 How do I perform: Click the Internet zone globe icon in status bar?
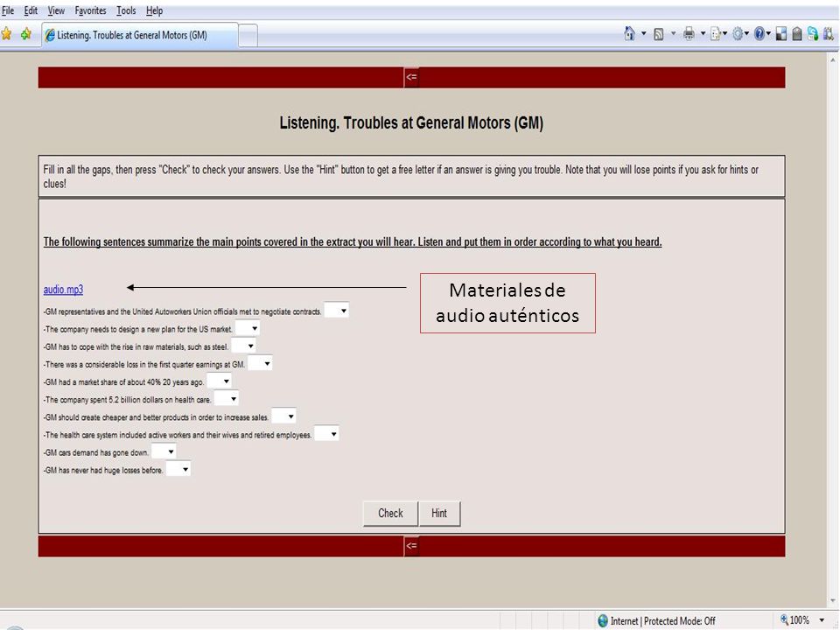(x=603, y=620)
